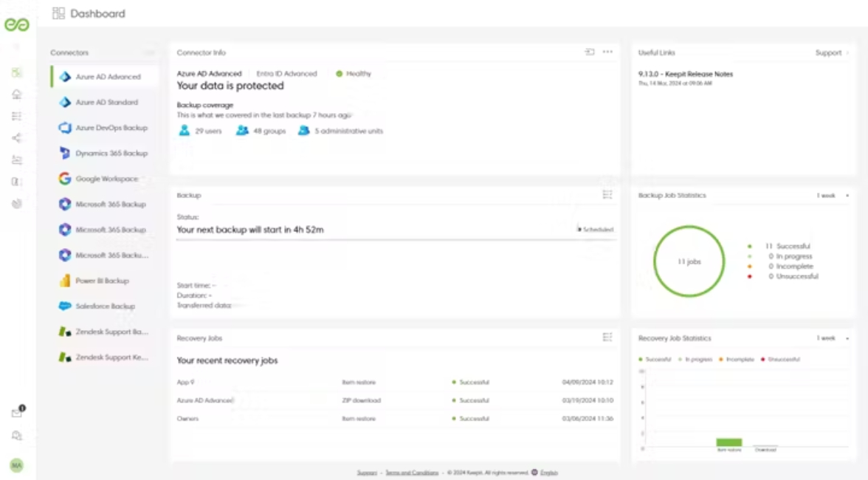Click the Entra ID Advanced label
Screen dimensions: 868x480
point(286,74)
